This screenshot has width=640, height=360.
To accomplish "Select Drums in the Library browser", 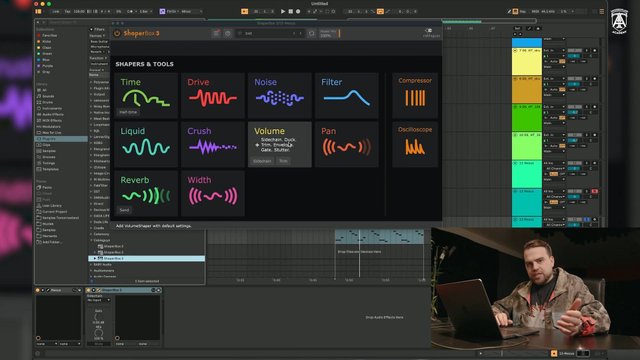I will pos(48,102).
